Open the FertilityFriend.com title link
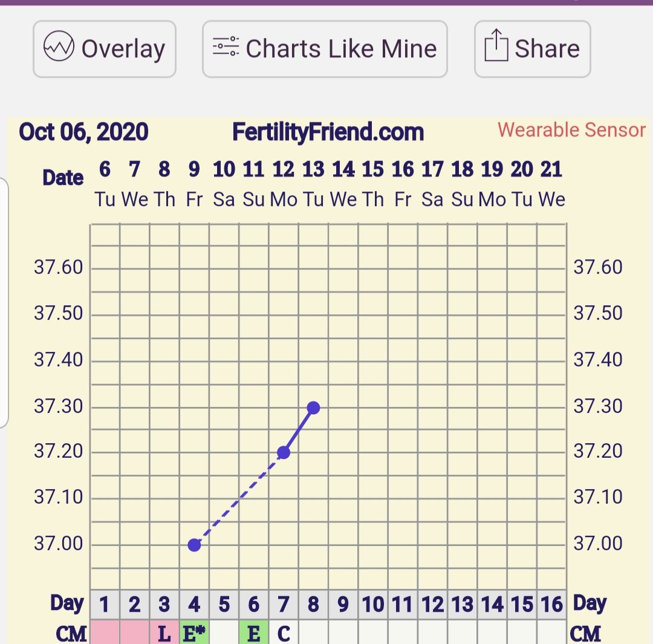The height and width of the screenshot is (644, 653). coord(328,132)
